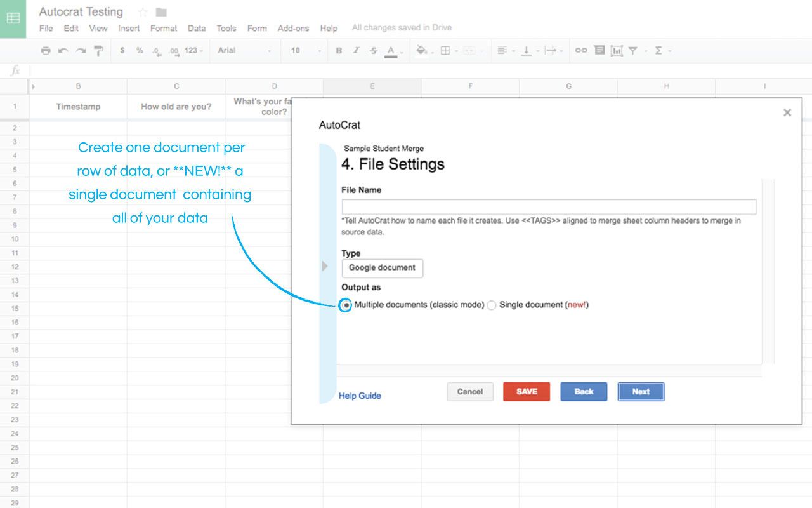Click the percent format icon
Image resolution: width=812 pixels, height=508 pixels.
[138, 50]
